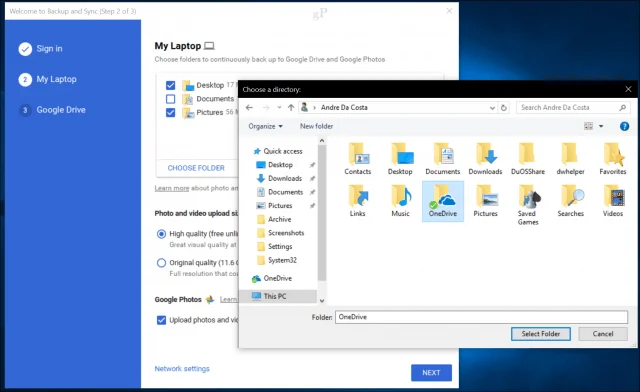Image resolution: width=640 pixels, height=392 pixels.
Task: Open the view options dropdown arrow
Action: (601, 126)
